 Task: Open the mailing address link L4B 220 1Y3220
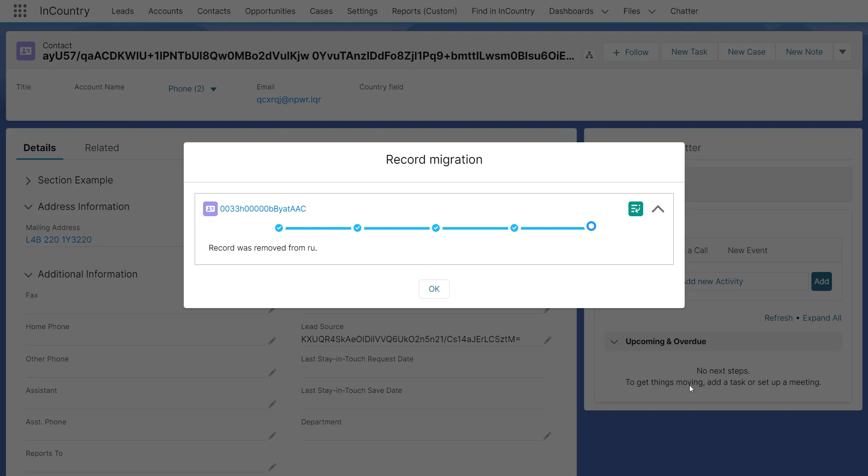coord(58,239)
